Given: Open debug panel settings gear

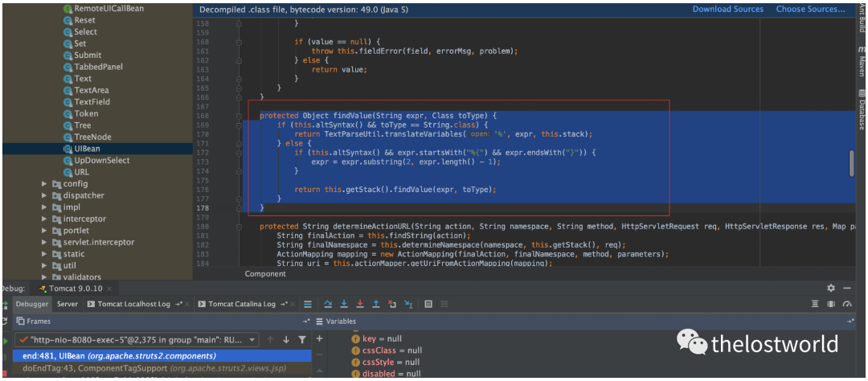Looking at the screenshot, I should tap(831, 288).
